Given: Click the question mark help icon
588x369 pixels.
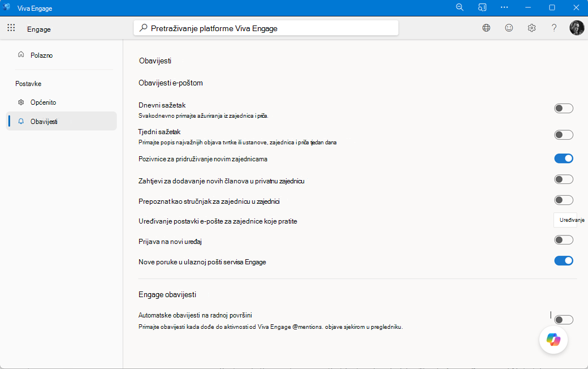Looking at the screenshot, I should point(554,28).
